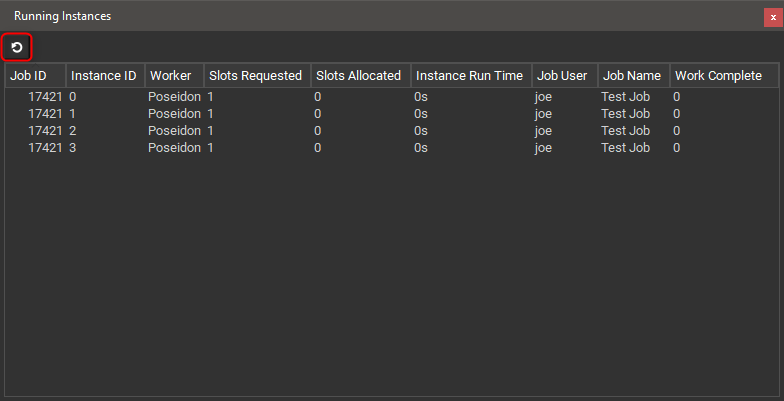This screenshot has width=784, height=401.
Task: Click joe user in second row
Action: (x=543, y=114)
